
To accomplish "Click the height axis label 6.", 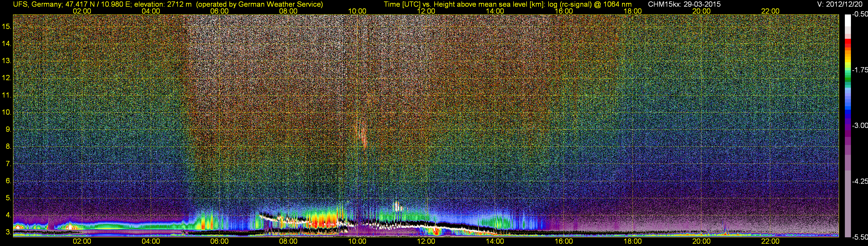I will pyautogui.click(x=8, y=181).
